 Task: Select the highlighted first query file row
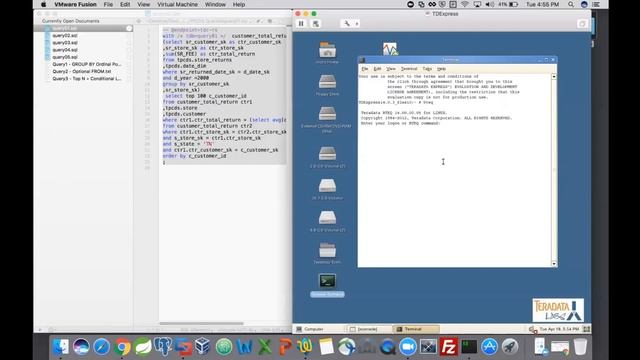(x=83, y=28)
